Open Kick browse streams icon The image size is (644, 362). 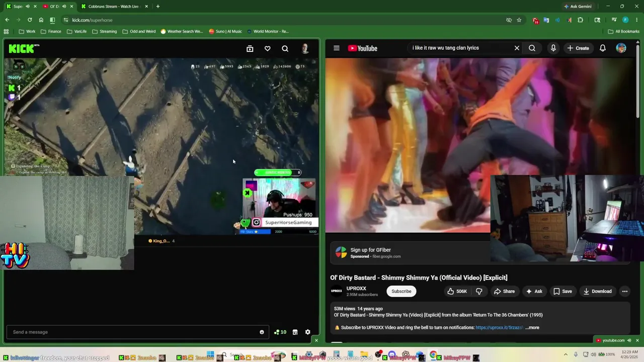point(250,49)
